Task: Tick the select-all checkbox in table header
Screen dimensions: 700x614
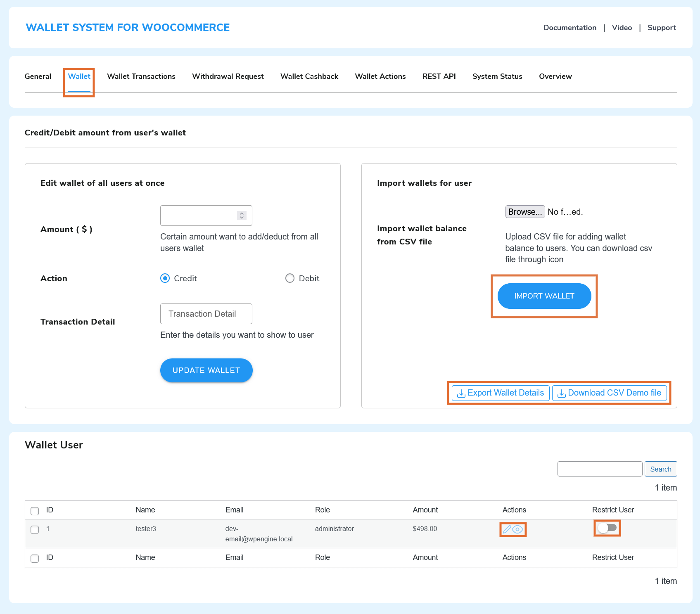Action: tap(35, 511)
